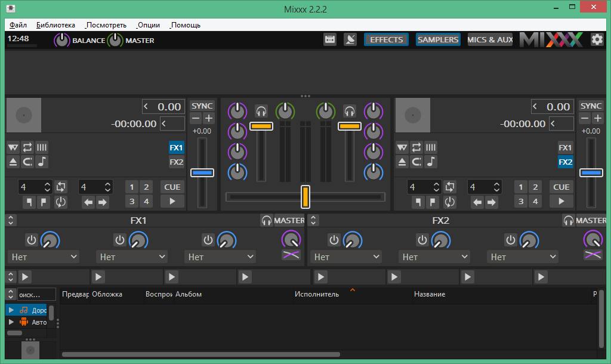Open the Опции menu
611x364 pixels.
[x=148, y=25]
